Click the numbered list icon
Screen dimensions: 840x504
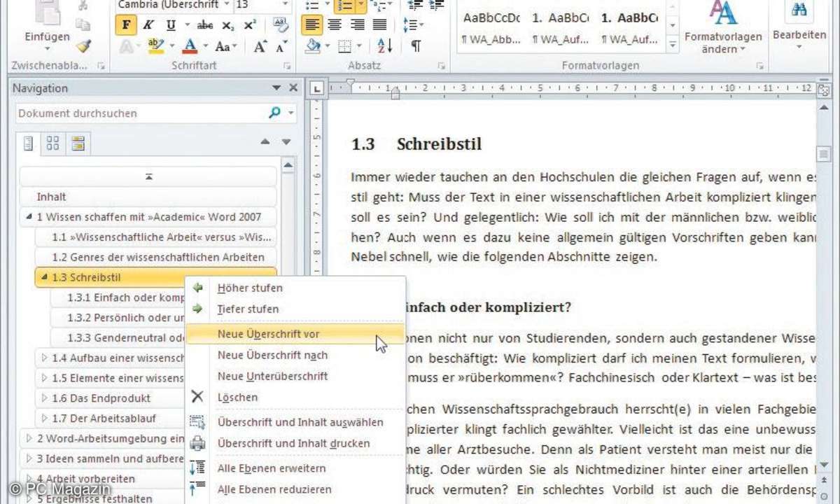point(346,6)
